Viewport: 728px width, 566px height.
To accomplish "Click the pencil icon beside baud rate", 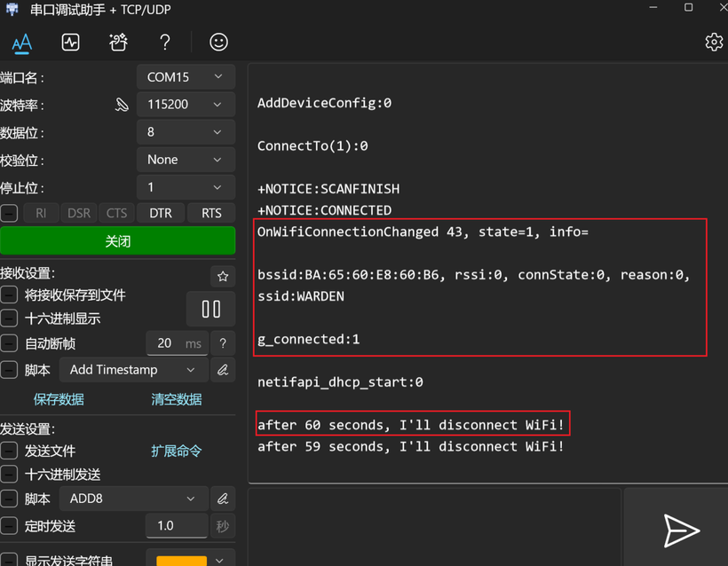I will click(x=123, y=105).
